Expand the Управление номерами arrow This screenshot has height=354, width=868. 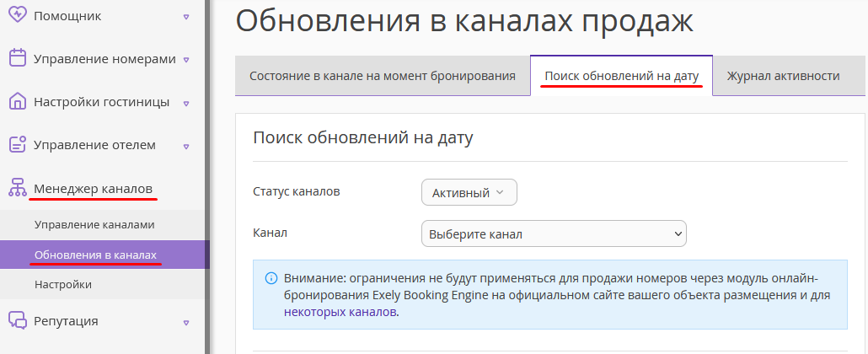coord(186,60)
